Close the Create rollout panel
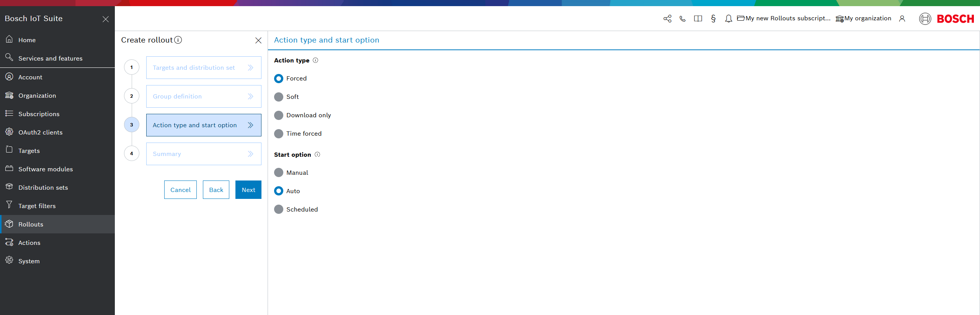This screenshot has height=315, width=980. [x=258, y=41]
